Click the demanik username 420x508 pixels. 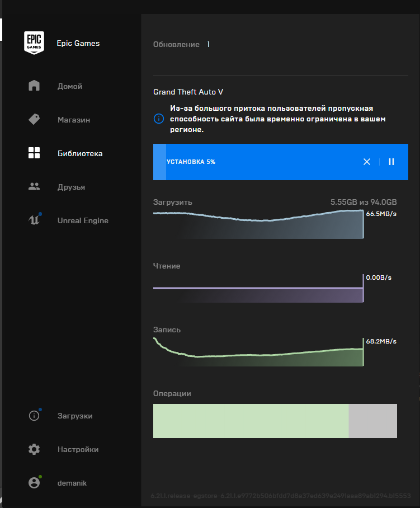coord(72,483)
